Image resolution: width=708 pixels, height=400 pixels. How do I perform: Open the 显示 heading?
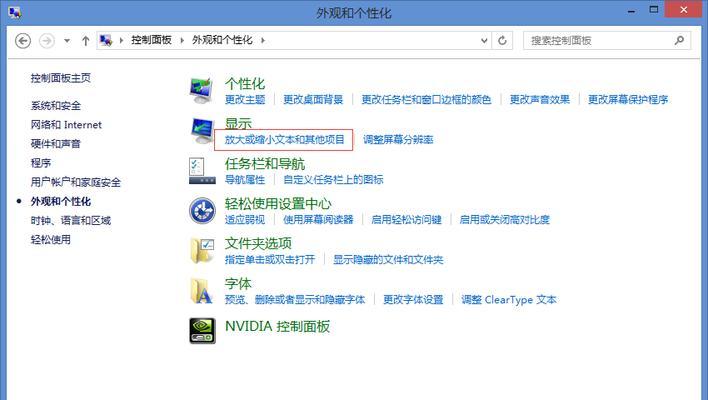pos(238,123)
